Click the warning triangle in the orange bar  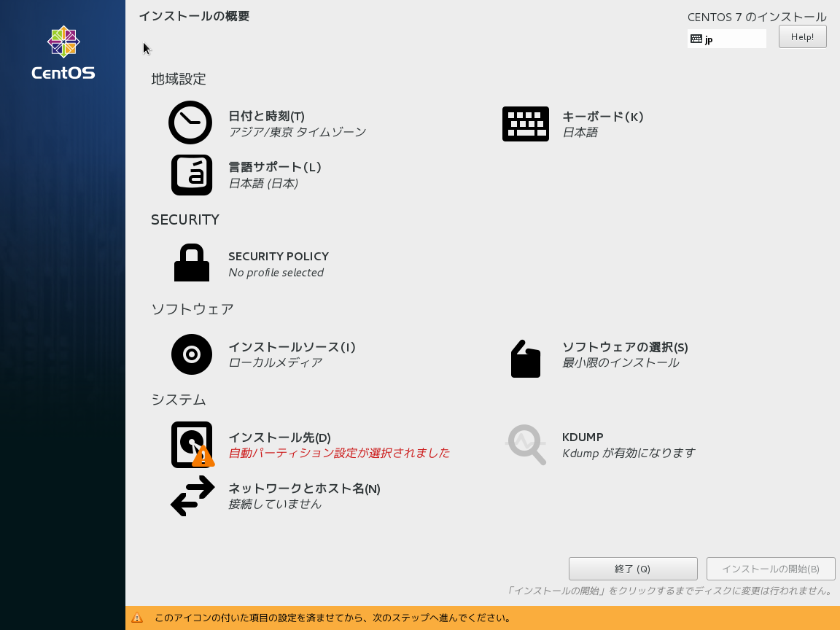(x=137, y=618)
